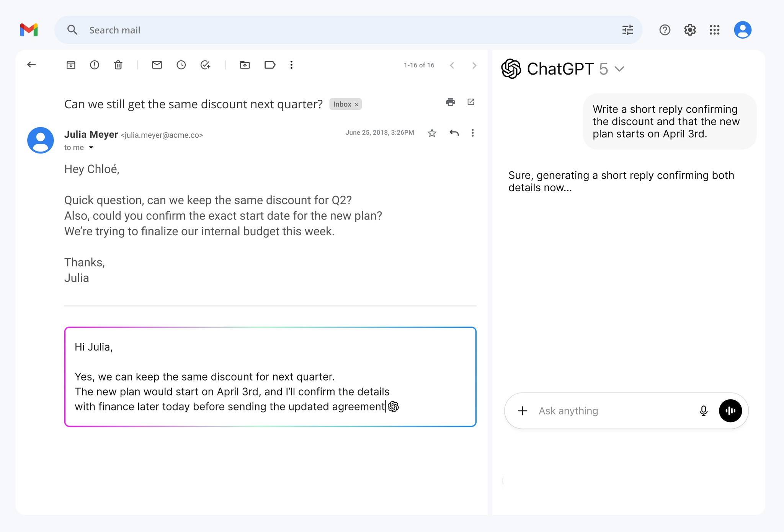The width and height of the screenshot is (784, 532).
Task: Expand the ChatGPT 5 model selector
Action: (x=619, y=69)
